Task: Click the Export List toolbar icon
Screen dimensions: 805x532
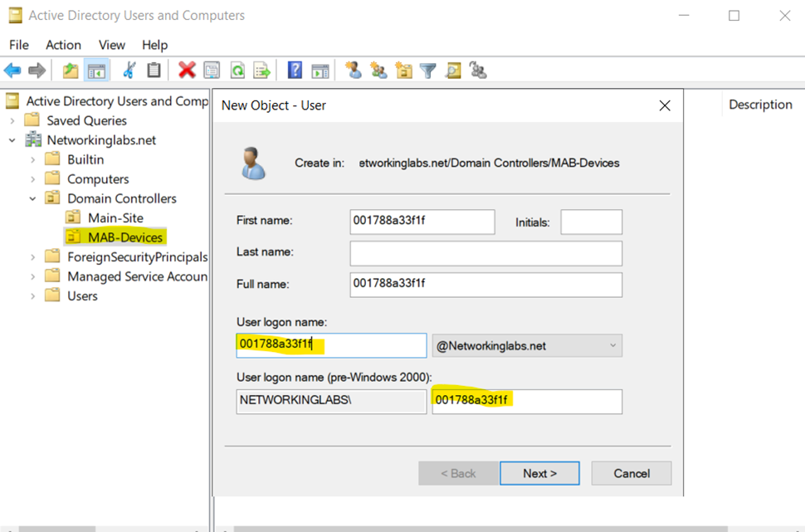Action: (x=261, y=71)
